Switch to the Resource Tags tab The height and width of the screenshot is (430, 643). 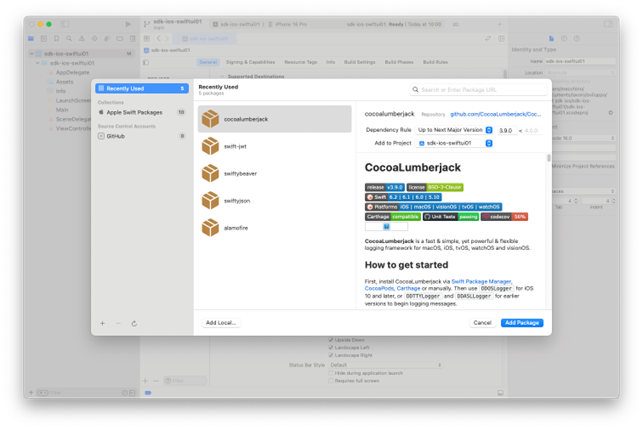point(301,62)
